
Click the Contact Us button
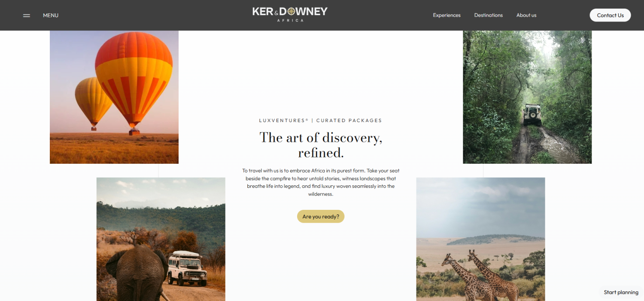(x=610, y=15)
